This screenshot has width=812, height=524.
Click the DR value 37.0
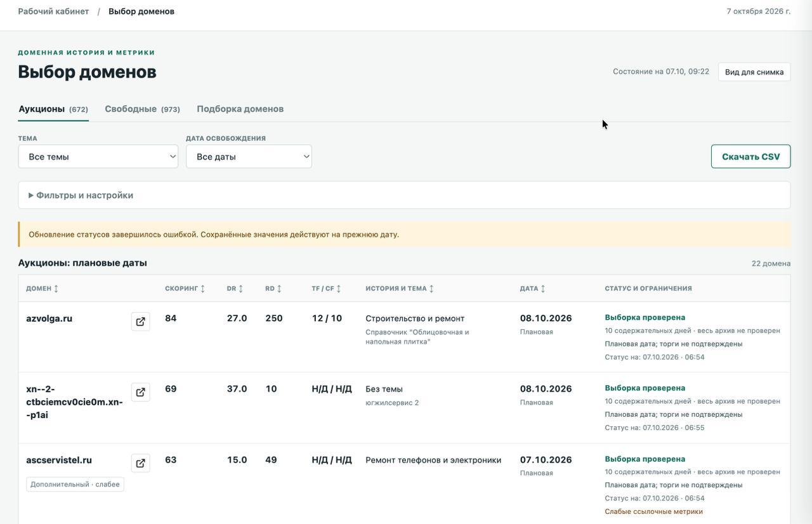(x=237, y=389)
